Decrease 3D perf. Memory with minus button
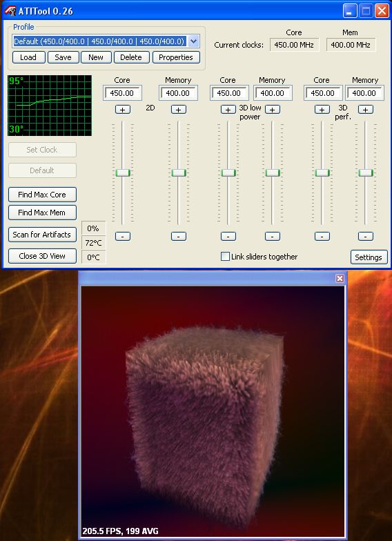The width and height of the screenshot is (392, 541). [366, 236]
